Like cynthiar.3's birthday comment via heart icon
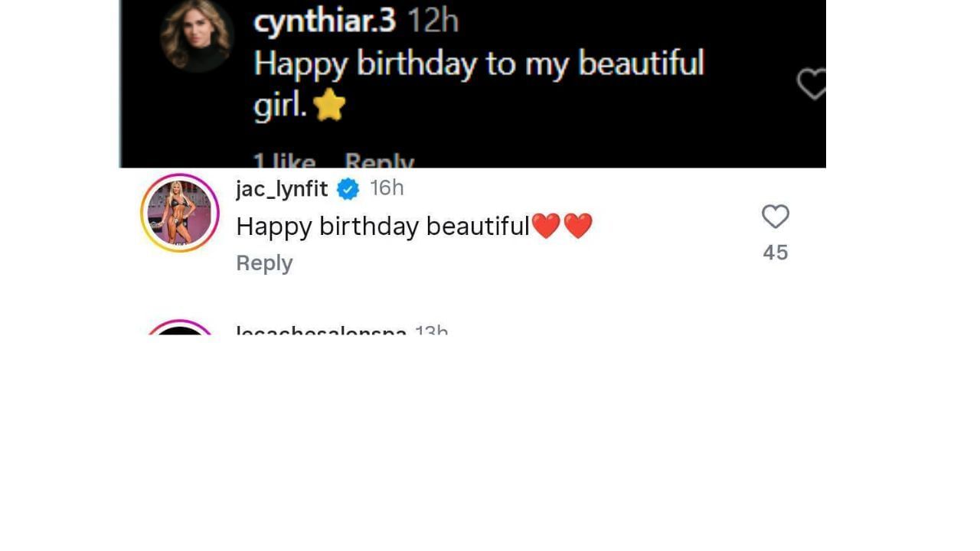 [x=812, y=84]
